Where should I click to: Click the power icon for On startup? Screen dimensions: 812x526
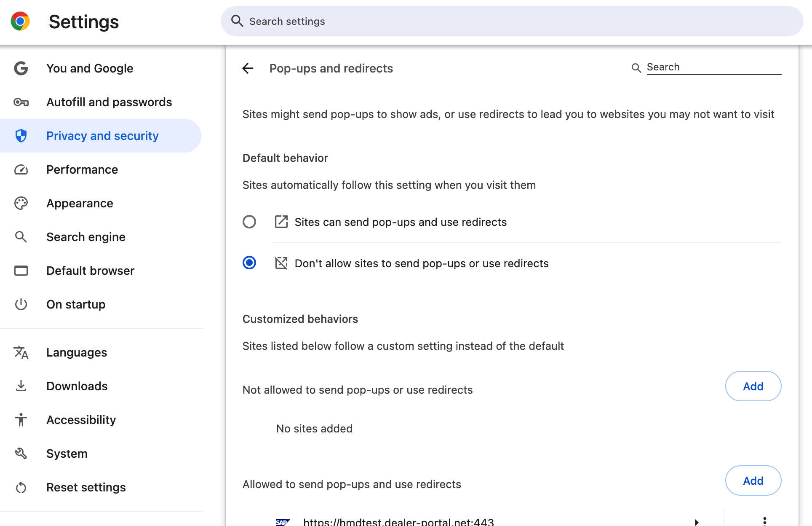coord(21,304)
